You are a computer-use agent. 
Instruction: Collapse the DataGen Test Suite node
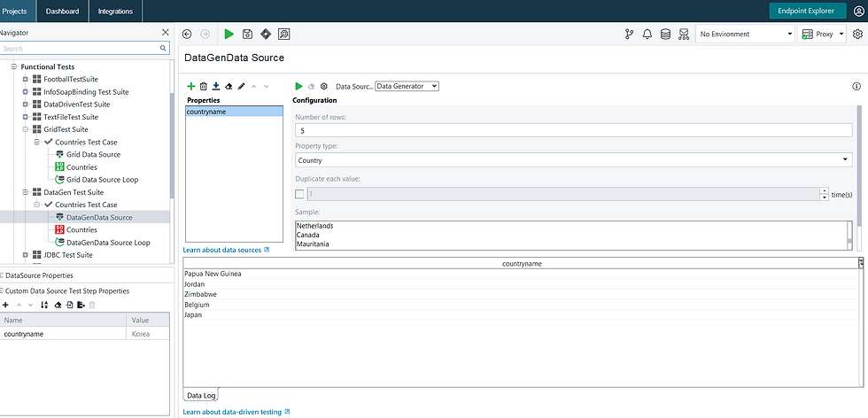[26, 192]
